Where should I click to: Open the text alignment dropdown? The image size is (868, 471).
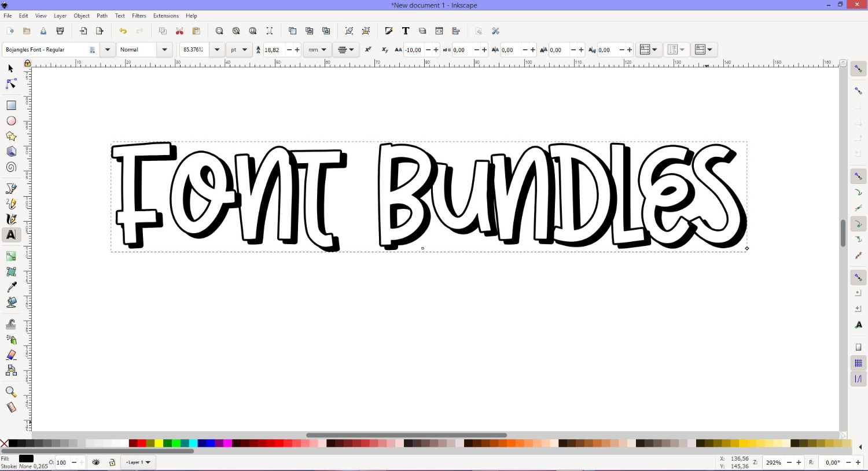(346, 50)
